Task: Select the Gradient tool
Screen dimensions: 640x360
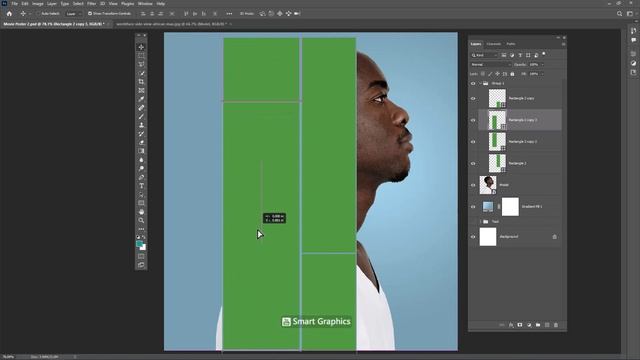Action: pyautogui.click(x=141, y=151)
